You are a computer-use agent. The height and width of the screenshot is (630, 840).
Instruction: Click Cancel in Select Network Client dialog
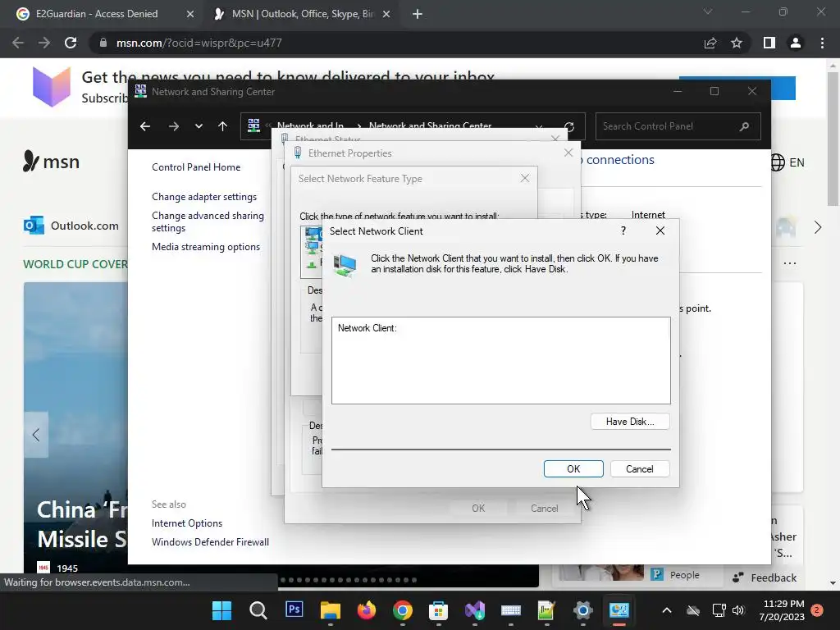click(x=640, y=468)
